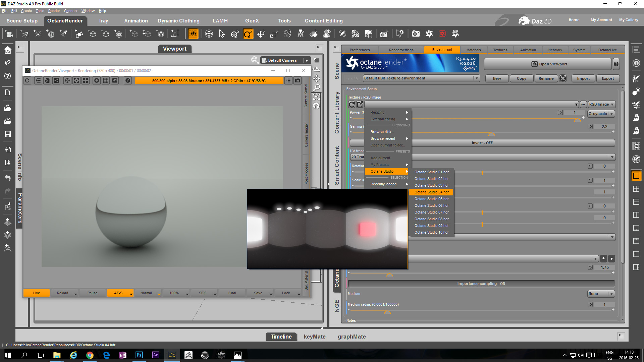Activate the Rotate tool in the toolbar
This screenshot has height=362, width=644.
(248, 34)
